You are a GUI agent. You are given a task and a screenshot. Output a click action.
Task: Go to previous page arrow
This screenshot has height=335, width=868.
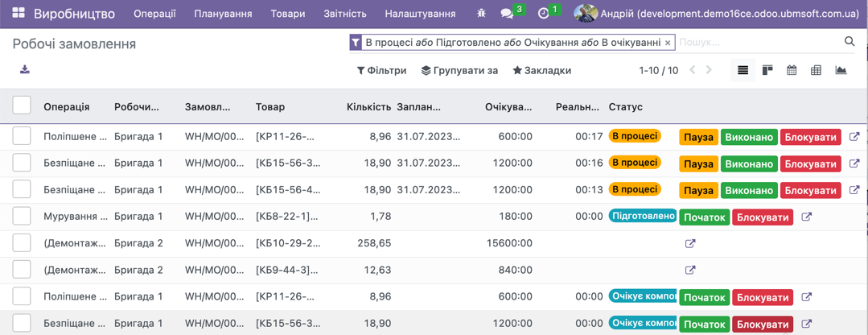coord(692,70)
